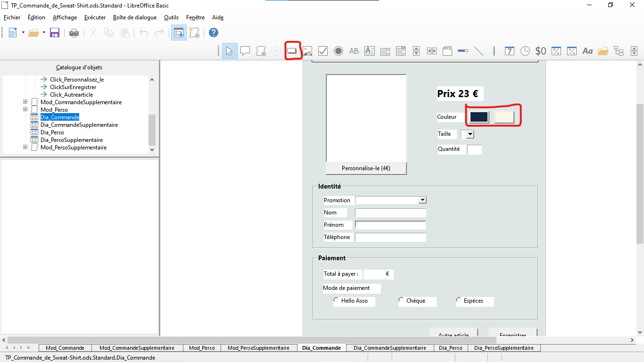Select the Text Box control tool
Viewport: 644px width, 362px height.
pos(370,51)
